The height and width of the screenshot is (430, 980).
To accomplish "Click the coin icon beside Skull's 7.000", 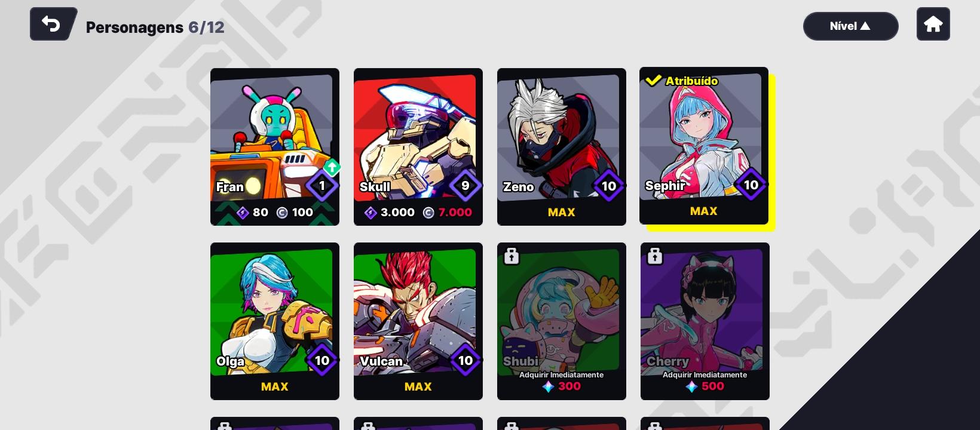I will 428,212.
